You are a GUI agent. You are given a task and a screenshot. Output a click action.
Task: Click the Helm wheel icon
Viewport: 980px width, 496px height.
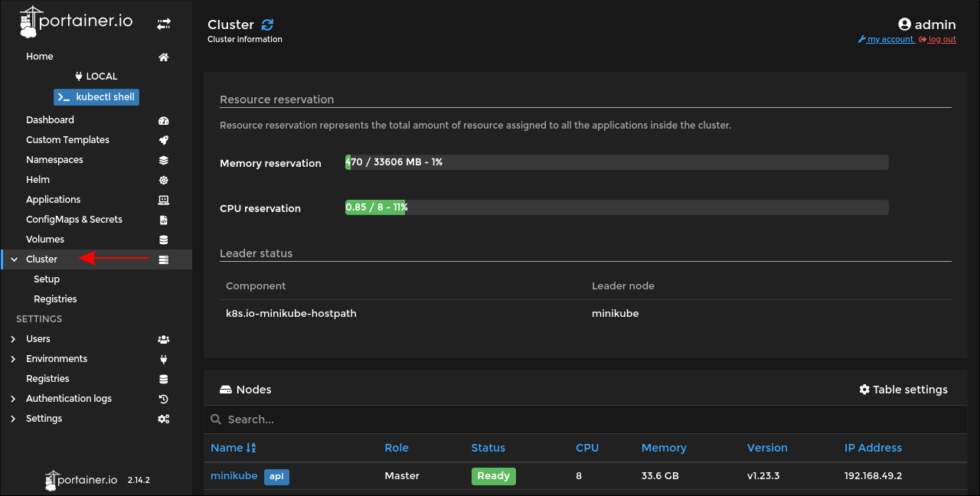[163, 180]
